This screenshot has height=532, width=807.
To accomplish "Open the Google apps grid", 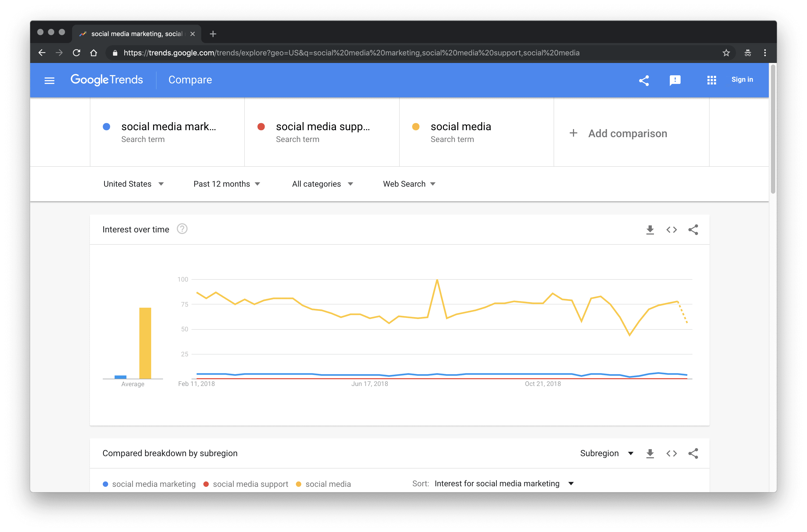I will (x=711, y=80).
